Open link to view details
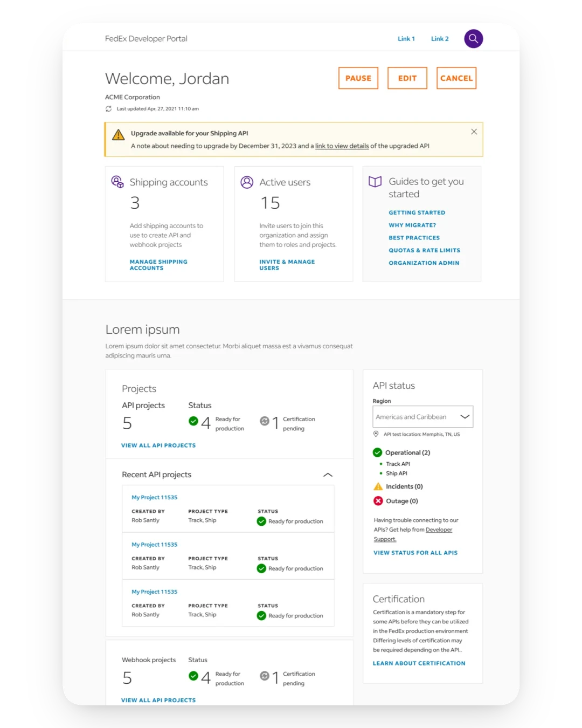 [342, 146]
